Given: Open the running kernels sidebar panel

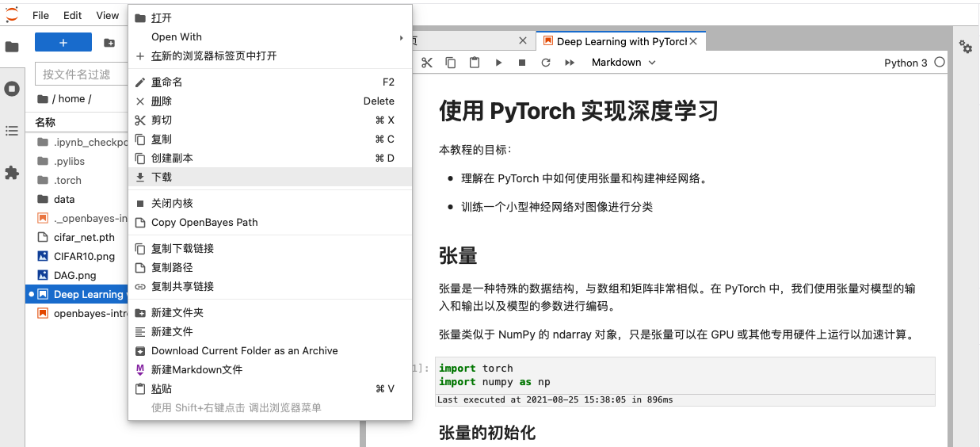Looking at the screenshot, I should pos(12,89).
